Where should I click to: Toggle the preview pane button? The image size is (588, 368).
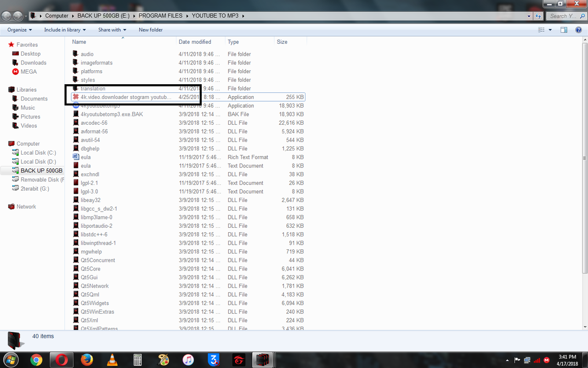(564, 30)
